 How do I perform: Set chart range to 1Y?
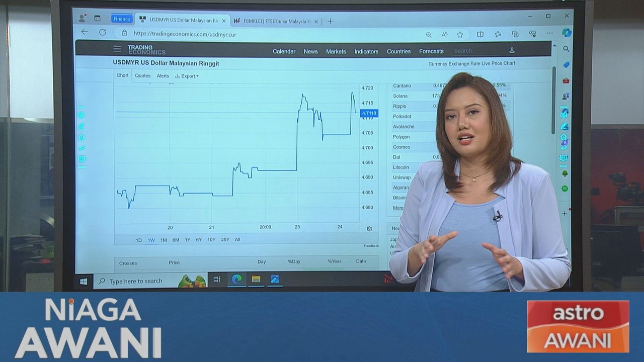(187, 240)
